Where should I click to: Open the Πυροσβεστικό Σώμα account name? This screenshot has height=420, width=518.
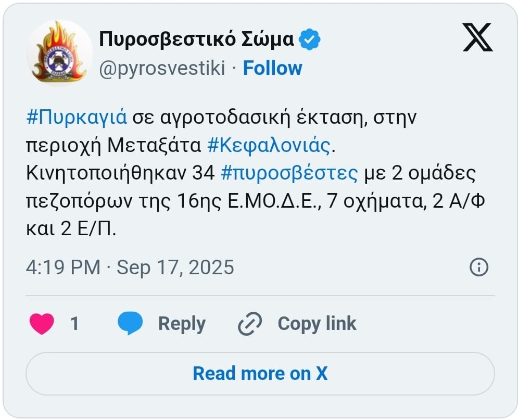pos(196,39)
